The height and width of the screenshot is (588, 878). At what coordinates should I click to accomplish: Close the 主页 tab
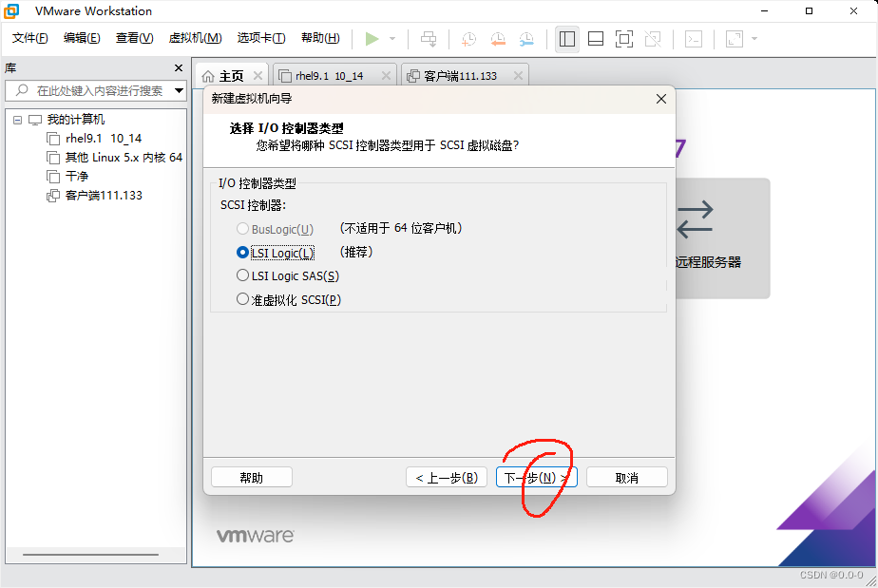pyautogui.click(x=258, y=76)
